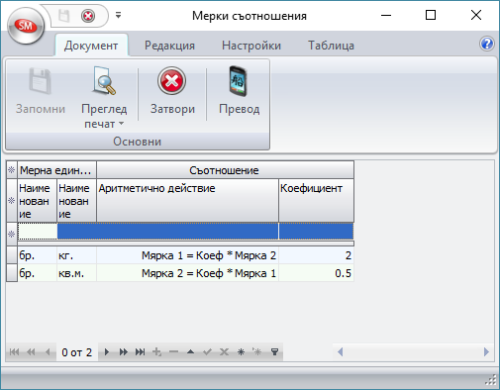Click the Аритметично действие filter row cell
This screenshot has height=390, width=500.
[x=188, y=231]
